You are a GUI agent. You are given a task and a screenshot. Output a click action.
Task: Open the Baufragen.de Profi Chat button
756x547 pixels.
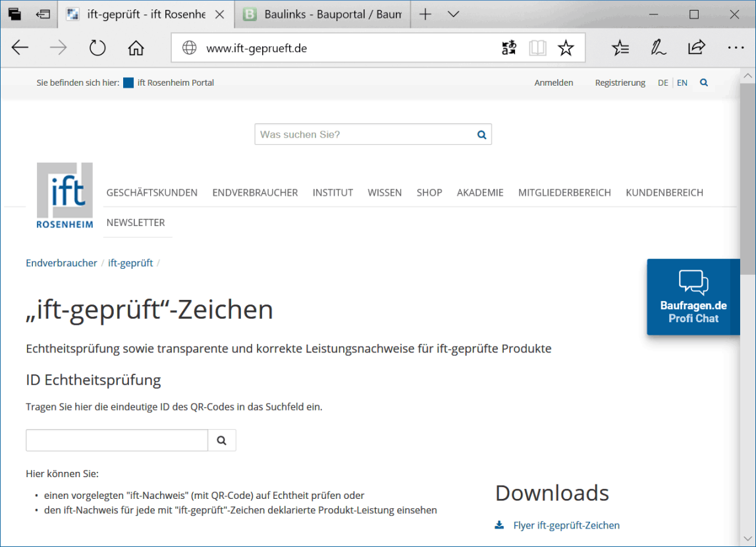[x=693, y=297]
